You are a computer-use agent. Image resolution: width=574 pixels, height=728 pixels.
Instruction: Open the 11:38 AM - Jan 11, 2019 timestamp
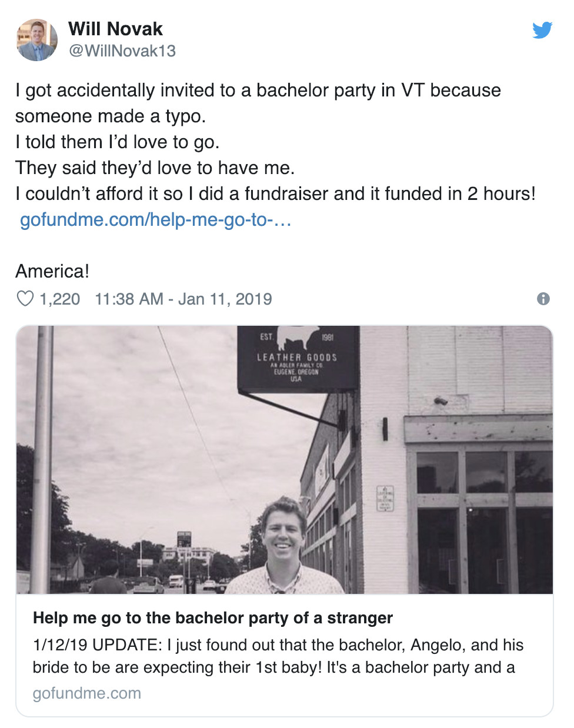tap(183, 299)
